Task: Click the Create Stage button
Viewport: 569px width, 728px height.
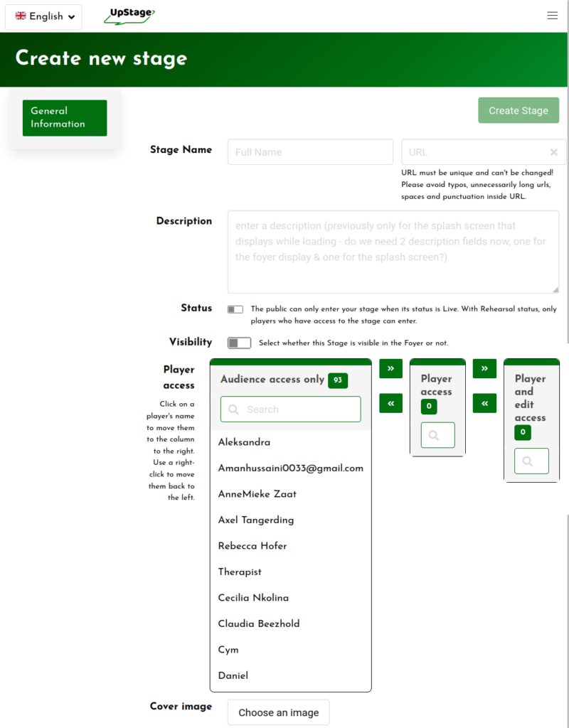Action: point(519,110)
